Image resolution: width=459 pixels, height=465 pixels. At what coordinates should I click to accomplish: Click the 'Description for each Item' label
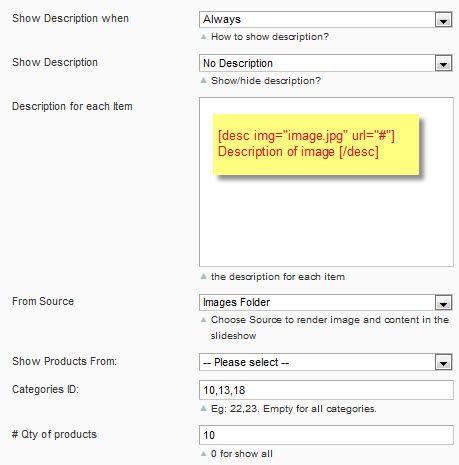[x=72, y=106]
